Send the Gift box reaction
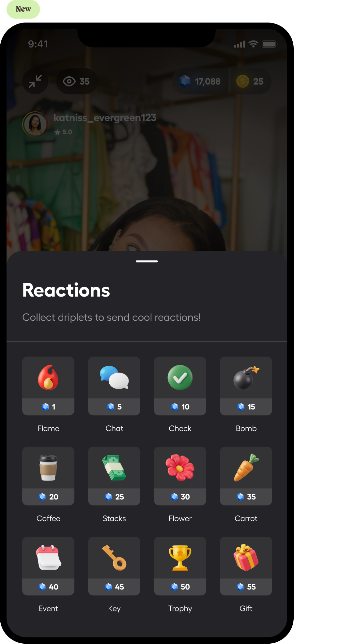This screenshot has height=644, width=340. tap(246, 566)
